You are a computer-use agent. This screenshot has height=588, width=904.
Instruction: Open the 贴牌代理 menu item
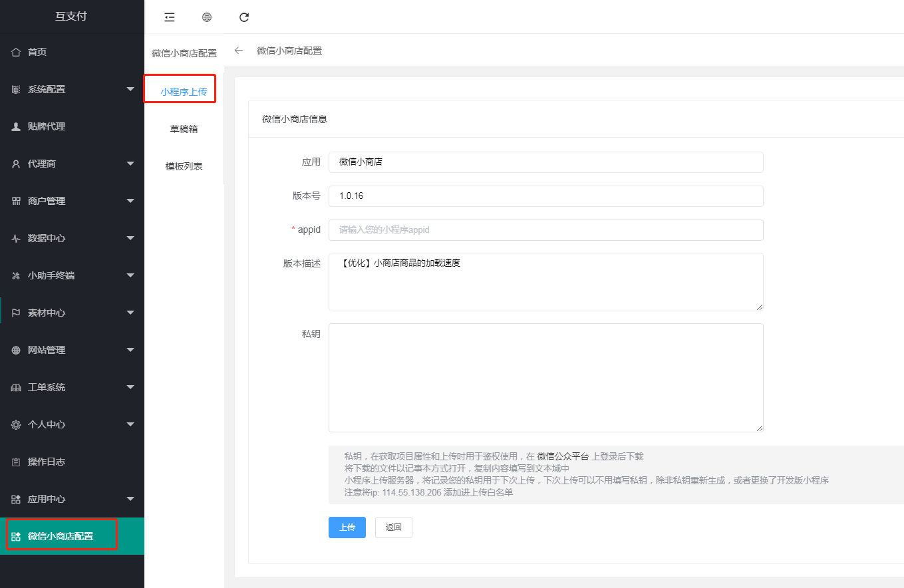click(72, 126)
